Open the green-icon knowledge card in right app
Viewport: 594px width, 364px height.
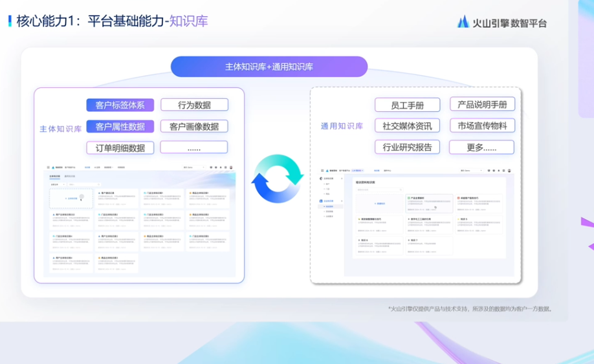(429, 204)
